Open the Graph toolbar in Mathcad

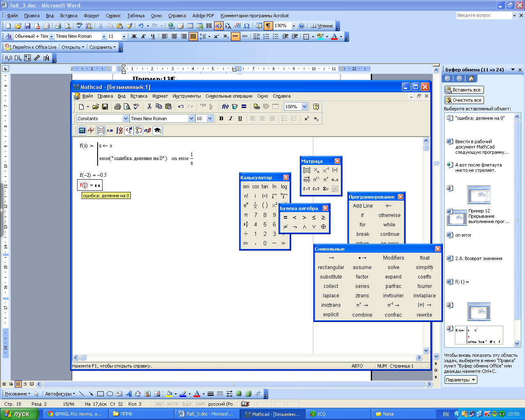91,130
